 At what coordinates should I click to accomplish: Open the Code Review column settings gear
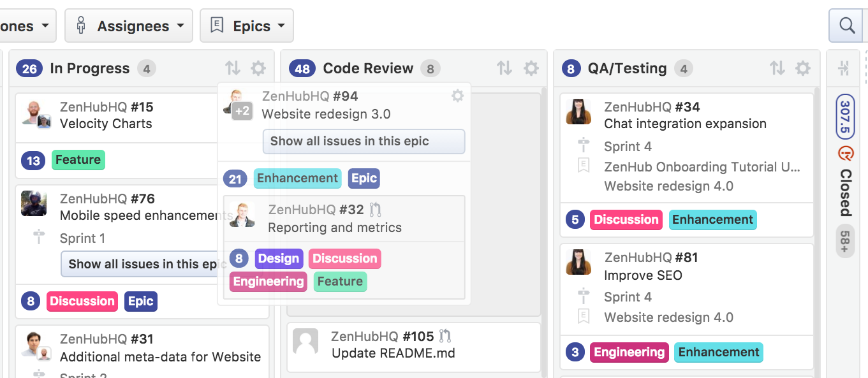pos(531,68)
